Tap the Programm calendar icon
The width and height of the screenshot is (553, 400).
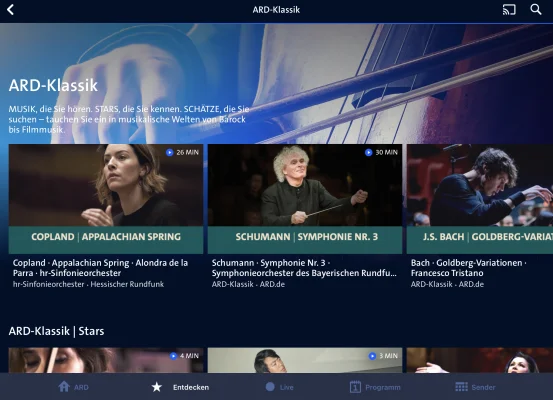point(355,387)
